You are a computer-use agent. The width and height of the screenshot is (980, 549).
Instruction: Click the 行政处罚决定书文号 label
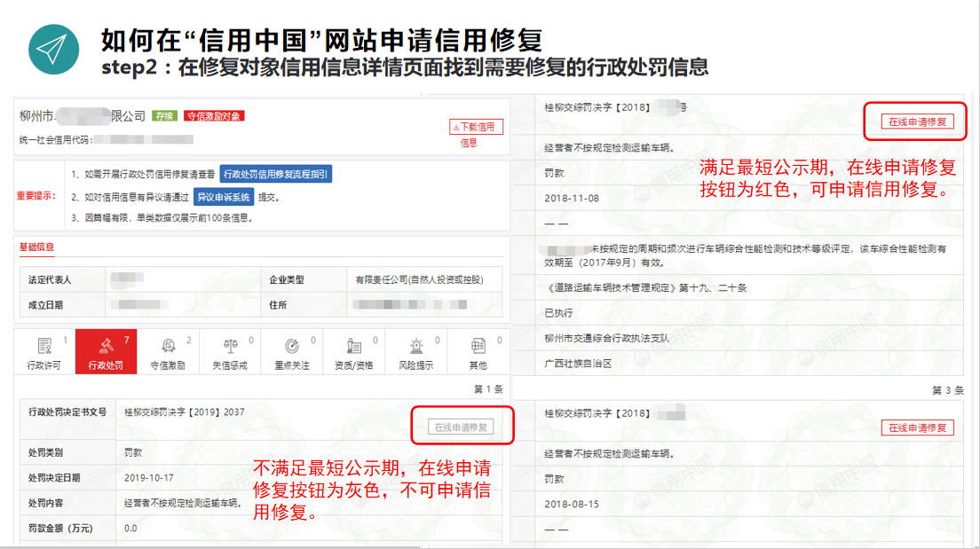pyautogui.click(x=67, y=412)
